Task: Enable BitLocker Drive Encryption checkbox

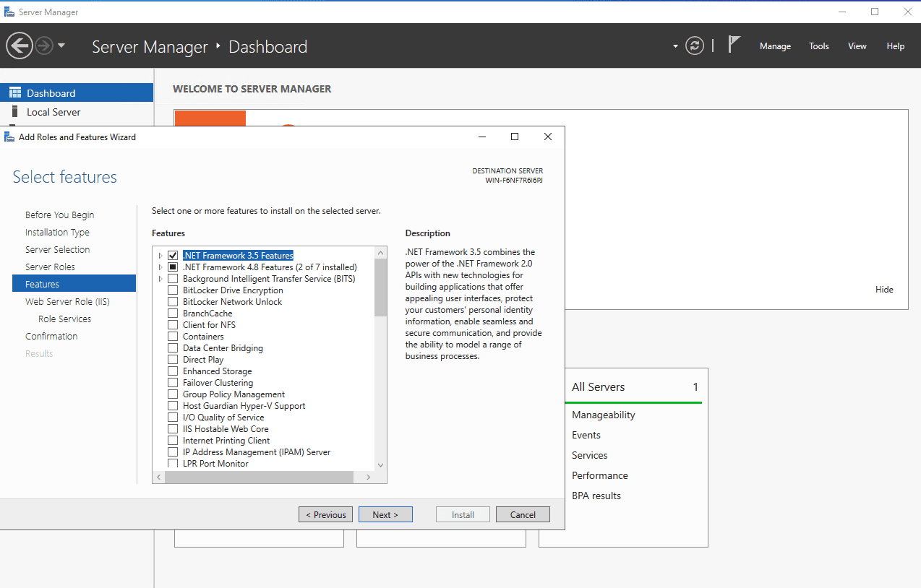Action: (173, 290)
